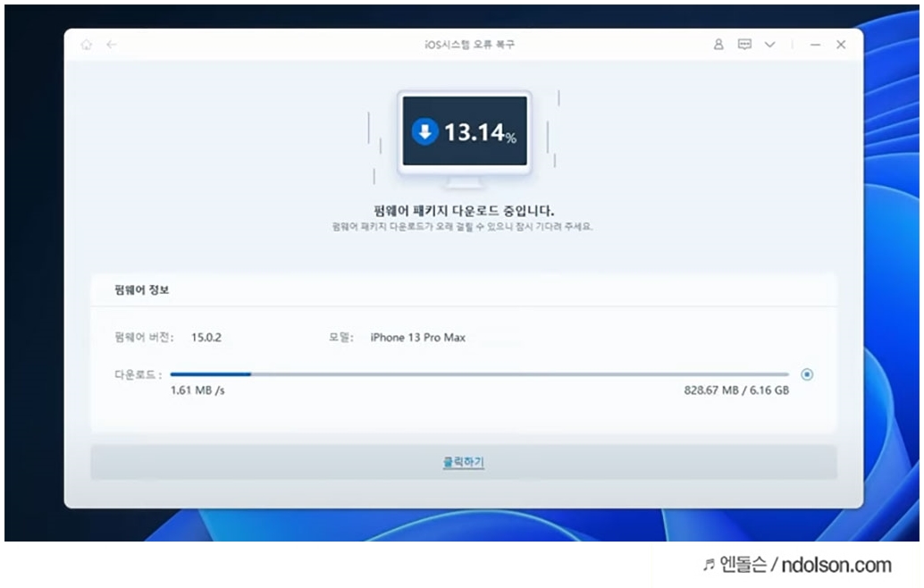The height and width of the screenshot is (588, 924).
Task: Pause download via circular stop icon
Action: click(807, 374)
